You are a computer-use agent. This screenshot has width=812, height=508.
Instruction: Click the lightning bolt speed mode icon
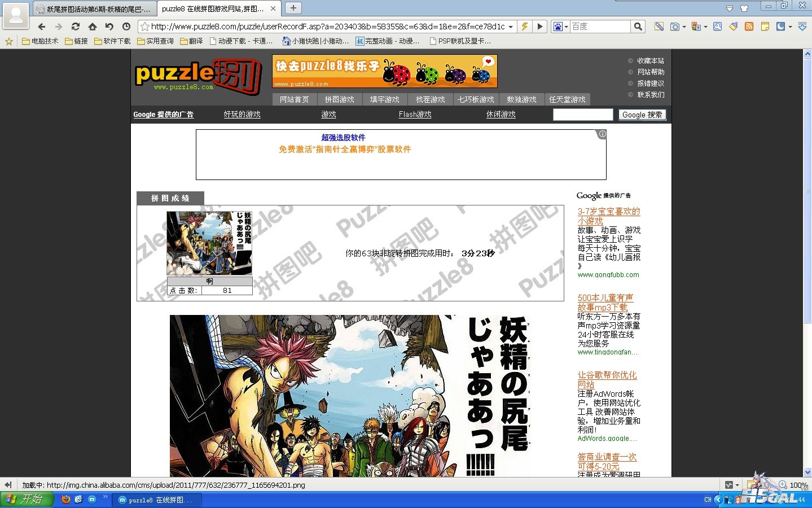pyautogui.click(x=525, y=27)
